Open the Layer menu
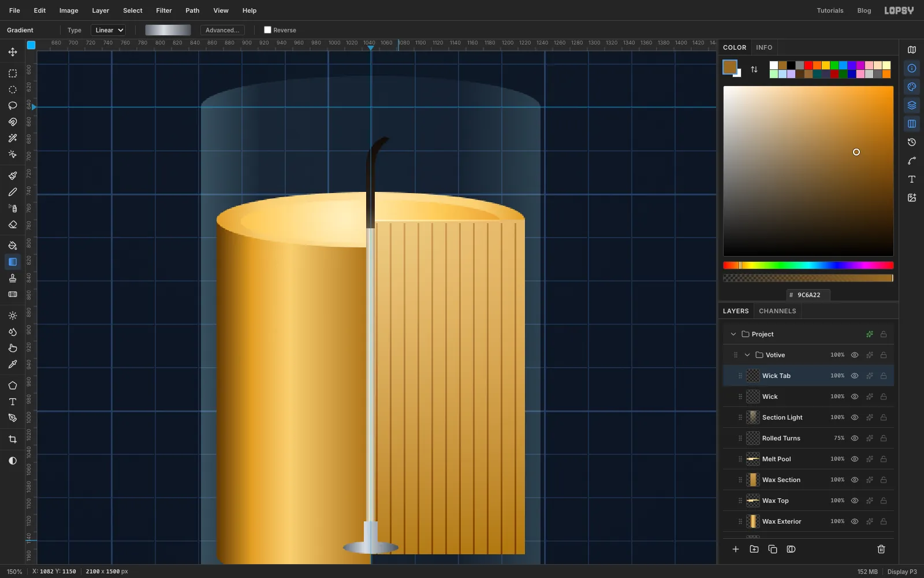Image resolution: width=924 pixels, height=578 pixels. point(100,10)
